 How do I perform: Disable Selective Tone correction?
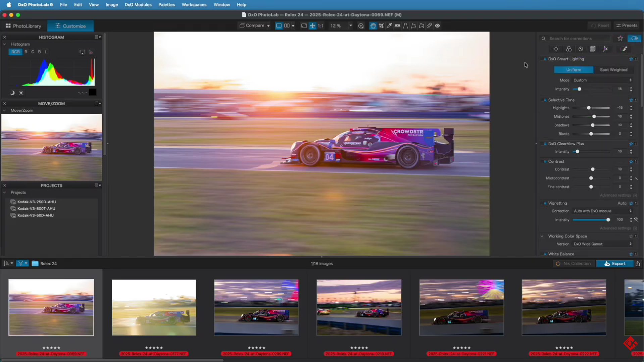[x=545, y=100]
